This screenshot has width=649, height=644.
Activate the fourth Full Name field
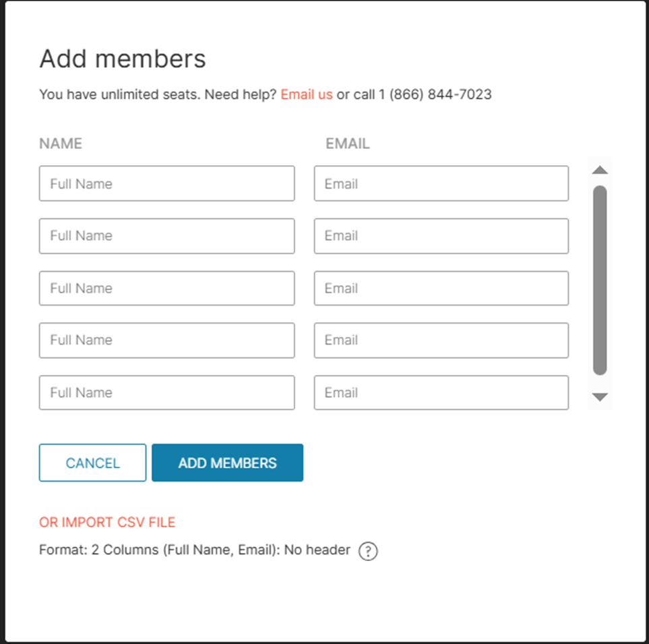[x=166, y=340]
